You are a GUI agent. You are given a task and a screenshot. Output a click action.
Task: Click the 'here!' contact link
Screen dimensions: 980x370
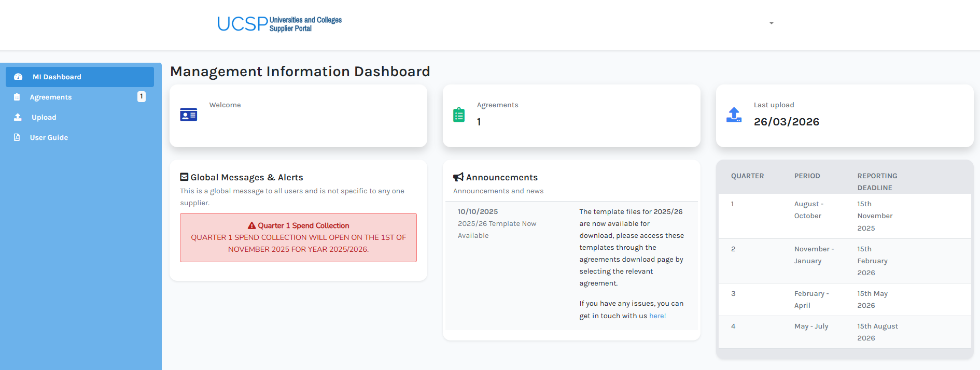click(x=657, y=316)
